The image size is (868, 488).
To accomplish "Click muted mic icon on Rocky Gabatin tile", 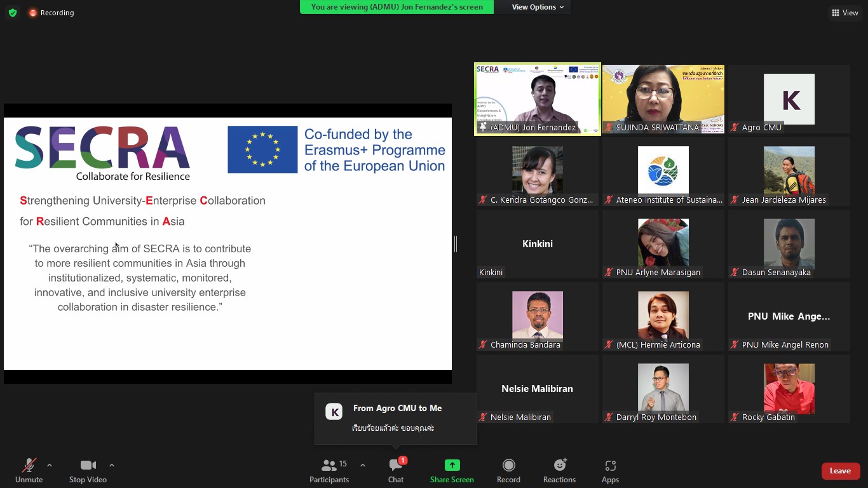I will click(x=735, y=417).
